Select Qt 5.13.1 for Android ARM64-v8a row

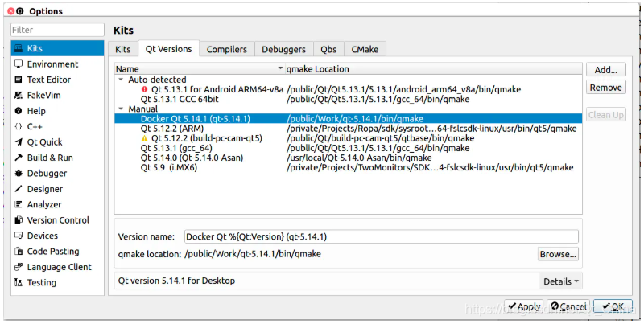click(349, 89)
